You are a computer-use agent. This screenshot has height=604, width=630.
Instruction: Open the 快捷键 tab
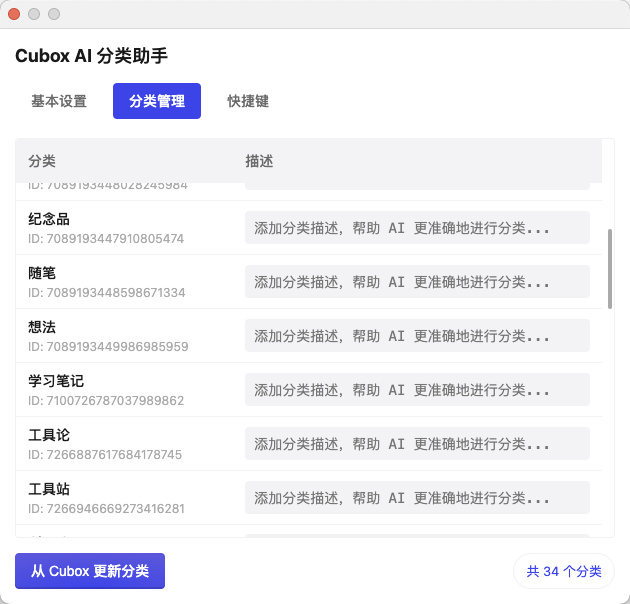point(248,101)
